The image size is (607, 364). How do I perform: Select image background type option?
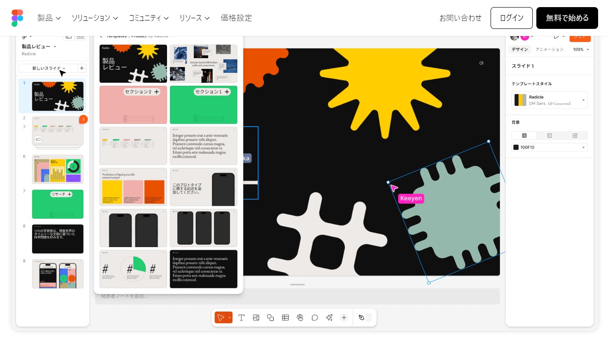[x=575, y=136]
